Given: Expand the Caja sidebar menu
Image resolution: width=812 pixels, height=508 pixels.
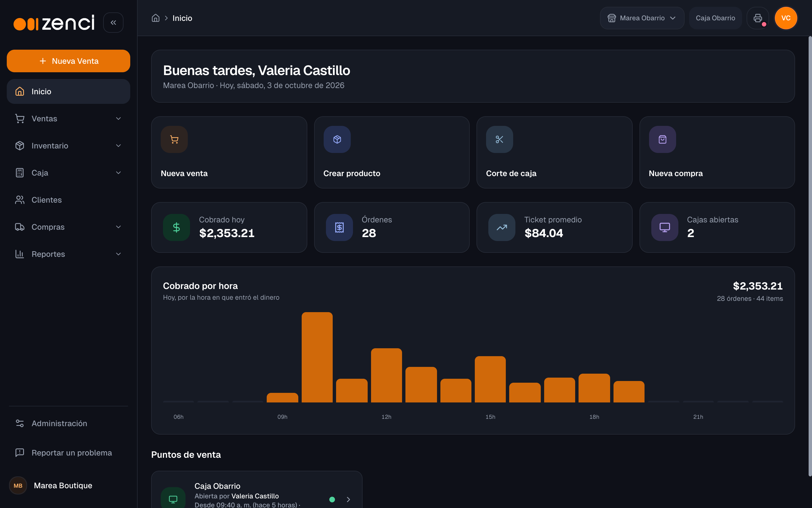Looking at the screenshot, I should 69,173.
